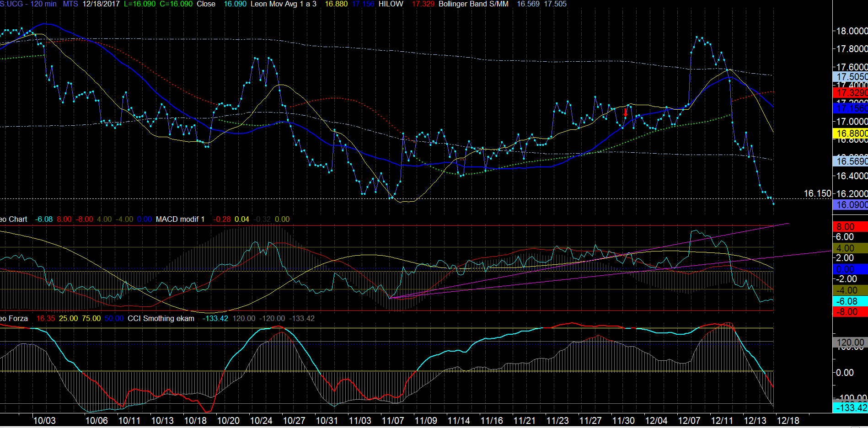Click the '11/21' date on time axis
The image size is (868, 428).
(x=525, y=421)
